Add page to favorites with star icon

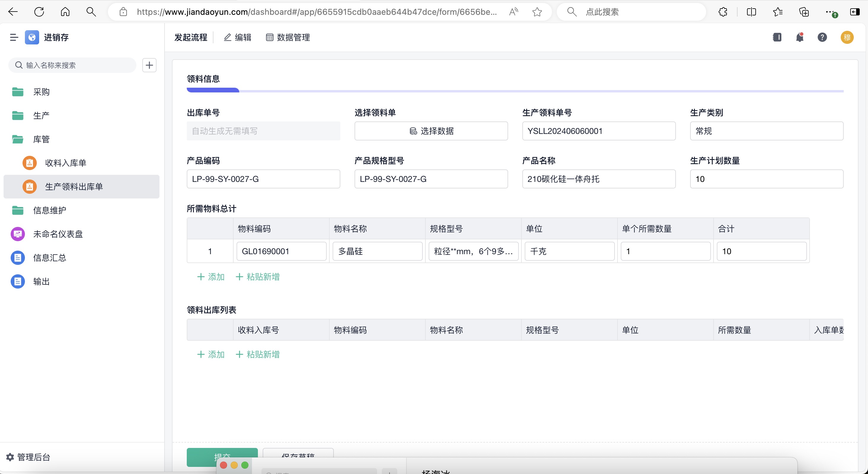point(537,12)
